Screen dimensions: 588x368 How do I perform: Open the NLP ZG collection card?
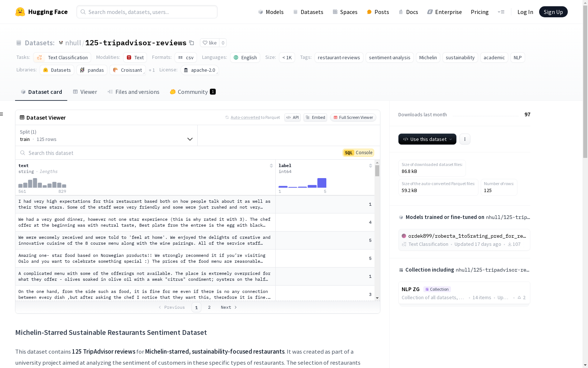(464, 293)
